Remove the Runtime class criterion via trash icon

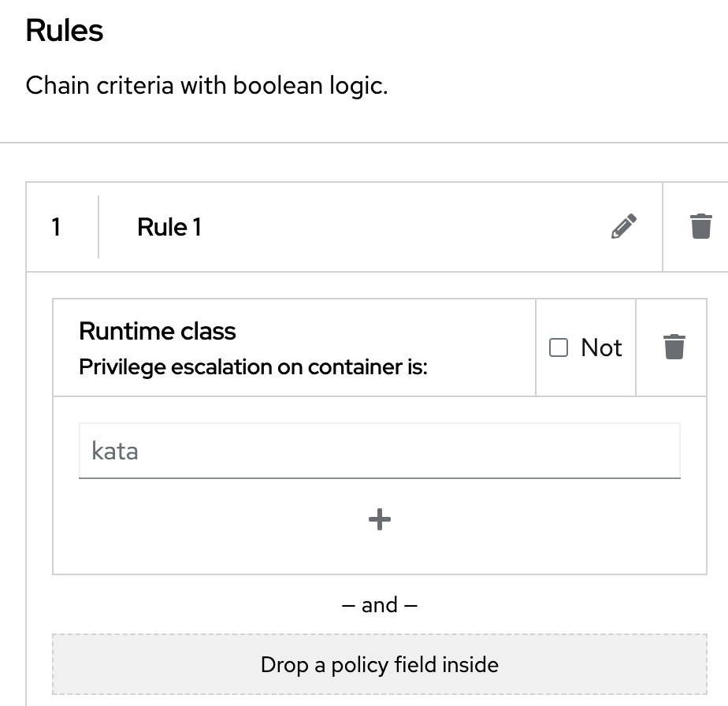(674, 347)
